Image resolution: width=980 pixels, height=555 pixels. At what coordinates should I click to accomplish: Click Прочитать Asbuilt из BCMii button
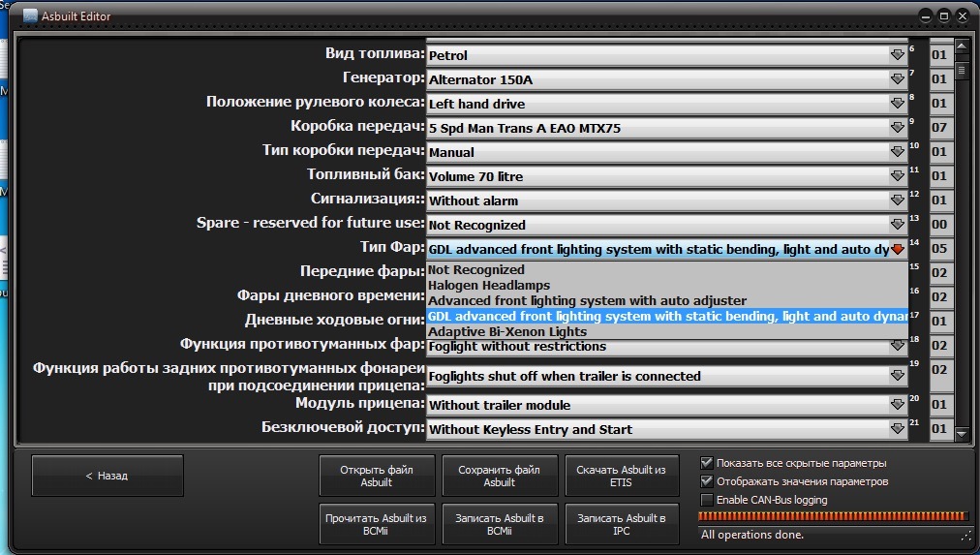coord(377,524)
